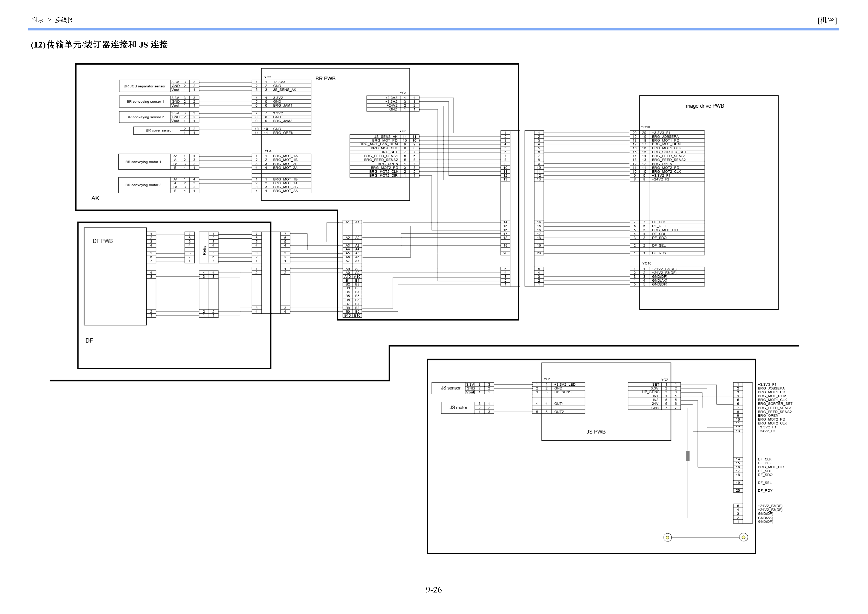Click the BRG_MOT_REM signal on Image drive PWB
The height and width of the screenshot is (614, 868).
click(666, 144)
